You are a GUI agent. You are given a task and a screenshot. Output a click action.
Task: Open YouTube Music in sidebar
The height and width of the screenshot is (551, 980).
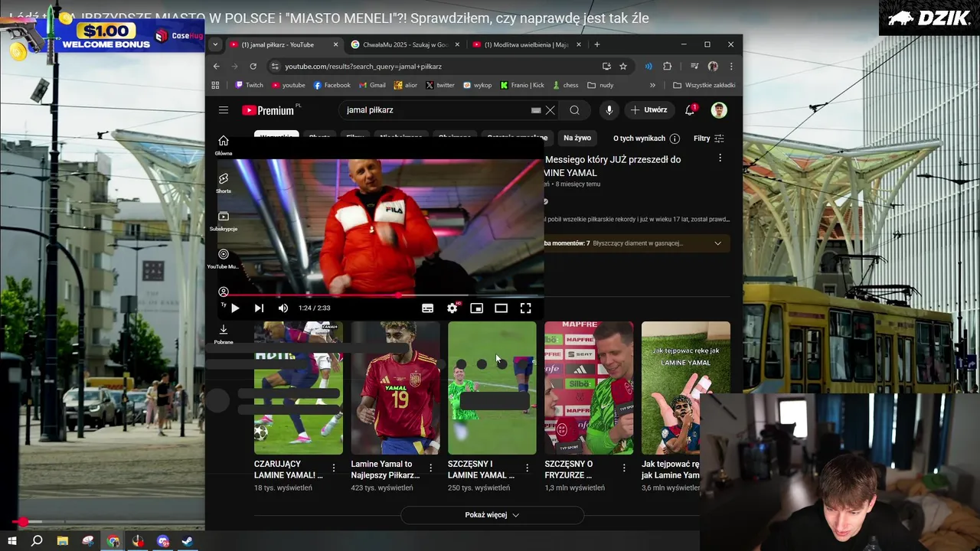(224, 259)
